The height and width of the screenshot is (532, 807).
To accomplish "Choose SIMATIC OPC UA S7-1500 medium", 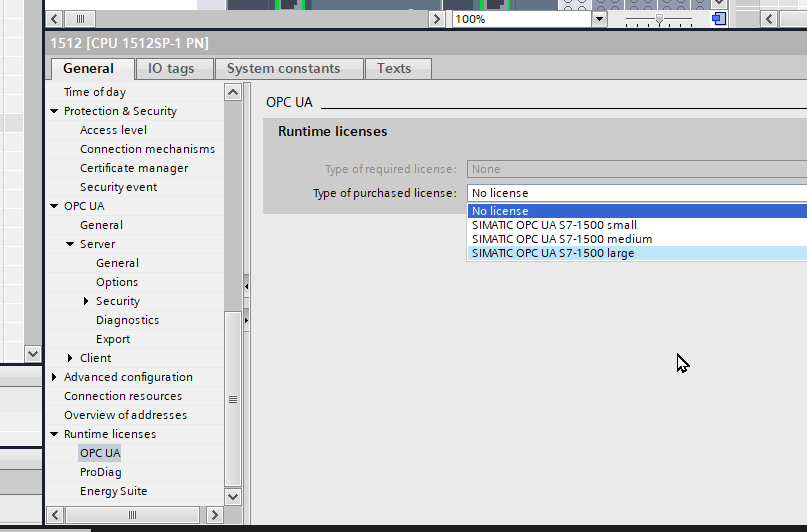I will [x=637, y=239].
